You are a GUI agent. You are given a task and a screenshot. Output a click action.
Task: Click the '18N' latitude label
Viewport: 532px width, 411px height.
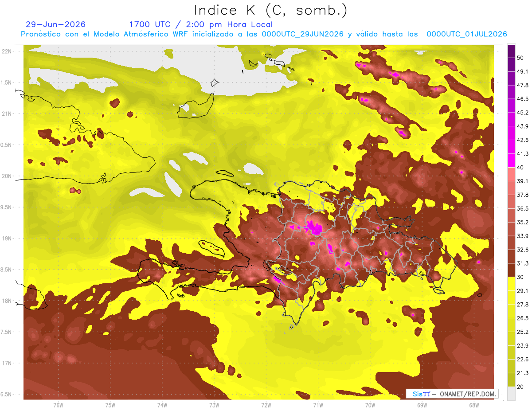(x=7, y=301)
